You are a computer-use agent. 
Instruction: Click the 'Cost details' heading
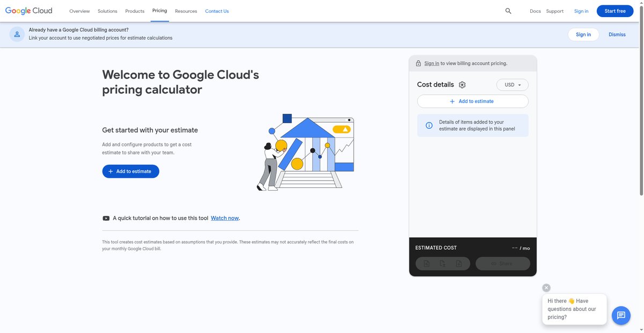click(435, 85)
